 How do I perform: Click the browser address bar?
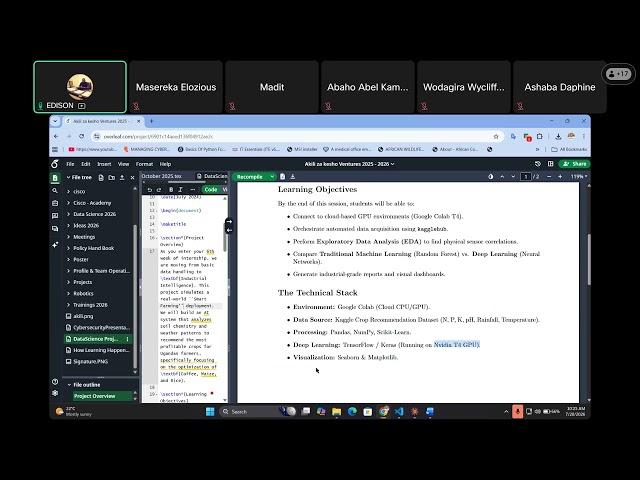[296, 136]
